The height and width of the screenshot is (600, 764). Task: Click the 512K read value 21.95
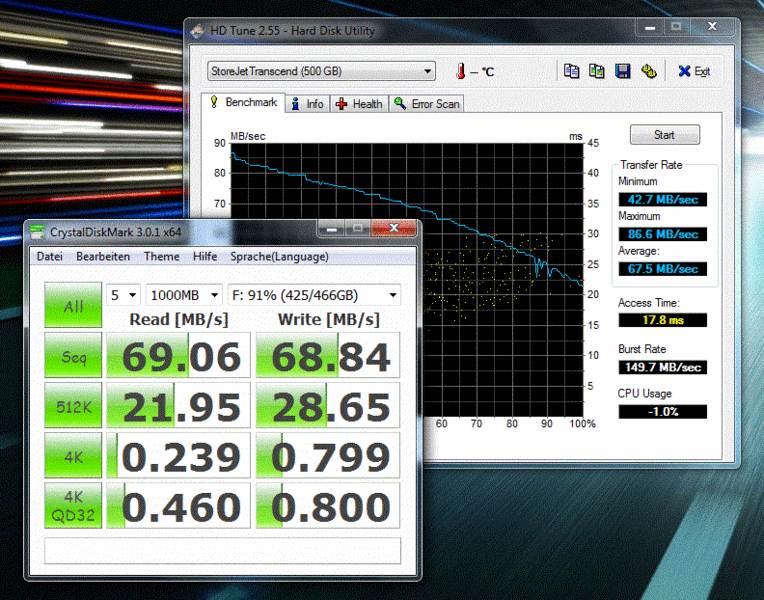[x=178, y=406]
